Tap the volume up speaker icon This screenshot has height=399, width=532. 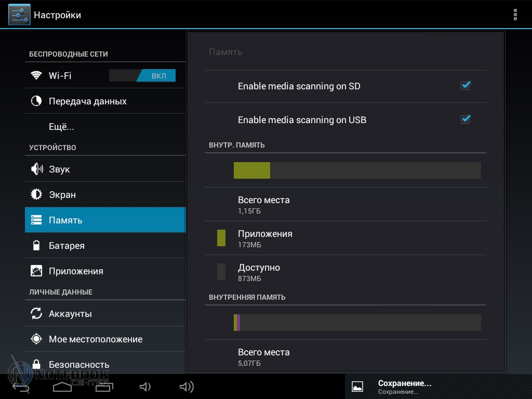[187, 387]
